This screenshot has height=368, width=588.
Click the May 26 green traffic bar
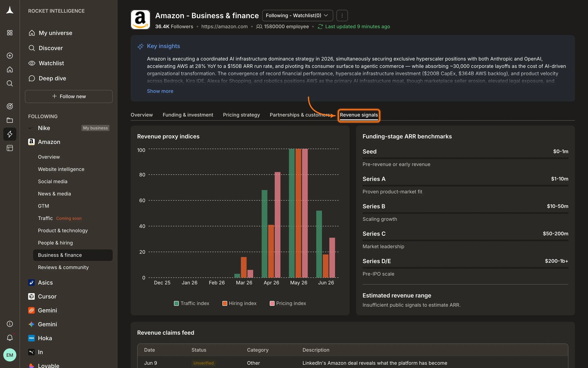[x=292, y=213]
